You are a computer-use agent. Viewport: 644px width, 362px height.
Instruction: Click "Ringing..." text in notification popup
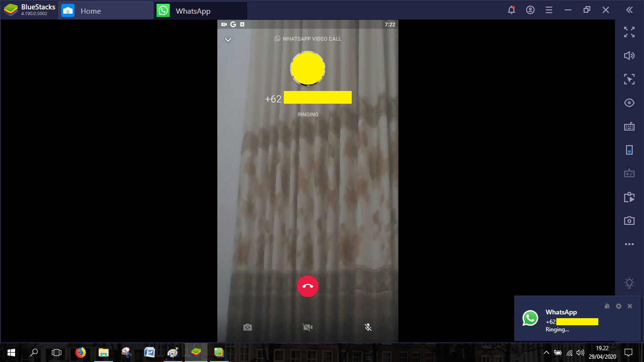pos(557,329)
